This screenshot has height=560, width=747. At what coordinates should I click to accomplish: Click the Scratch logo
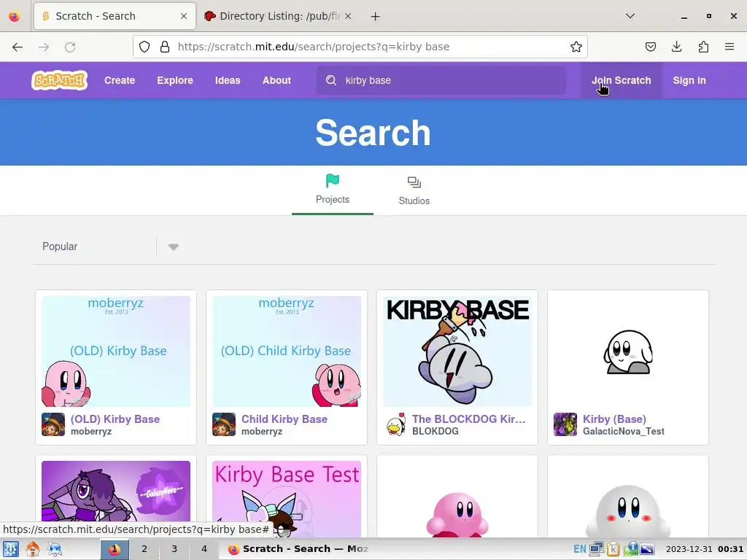(x=60, y=80)
